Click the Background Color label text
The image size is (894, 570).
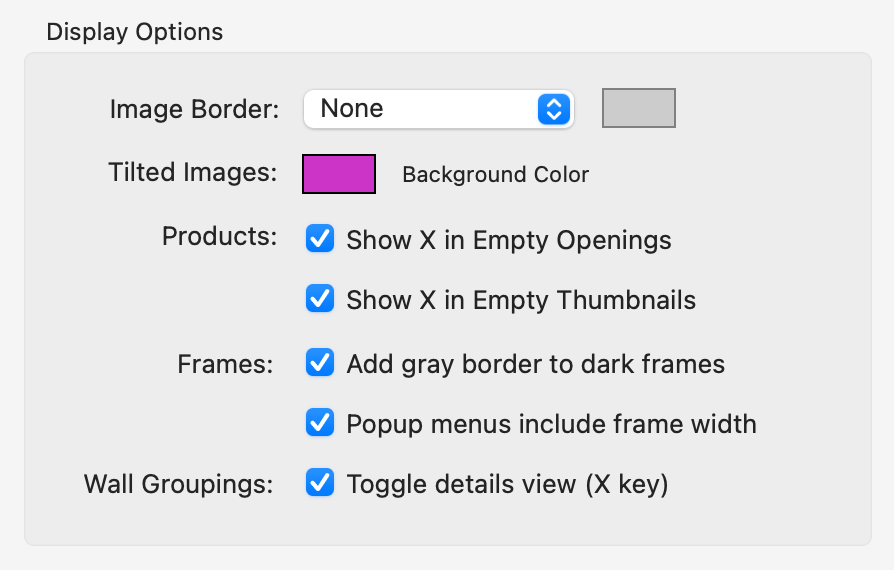click(x=495, y=175)
